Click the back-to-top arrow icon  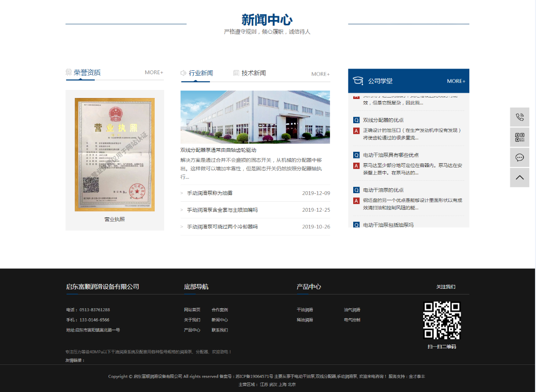click(519, 177)
